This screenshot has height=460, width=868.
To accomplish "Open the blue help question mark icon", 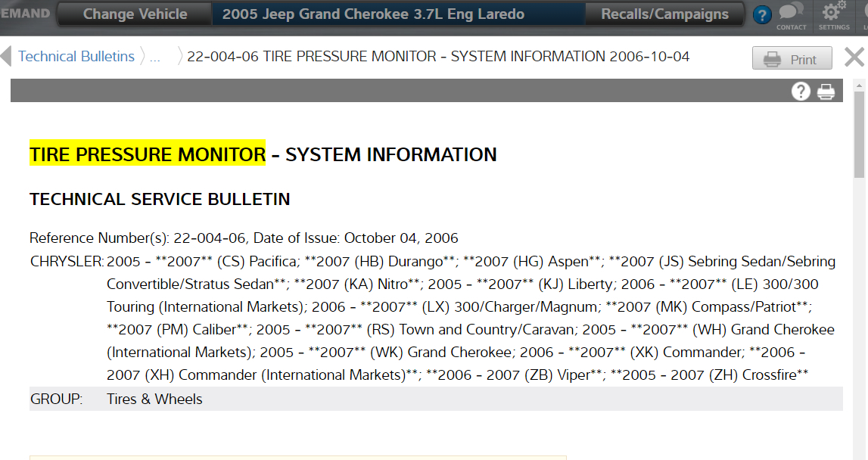I will [x=762, y=15].
